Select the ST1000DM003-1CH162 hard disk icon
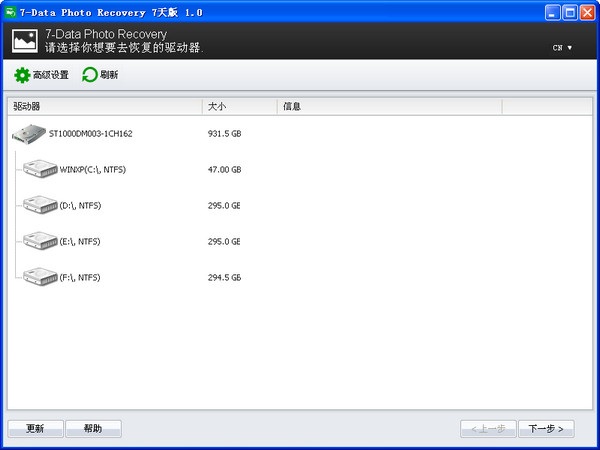Viewport: 600px width, 450px height. 29,134
